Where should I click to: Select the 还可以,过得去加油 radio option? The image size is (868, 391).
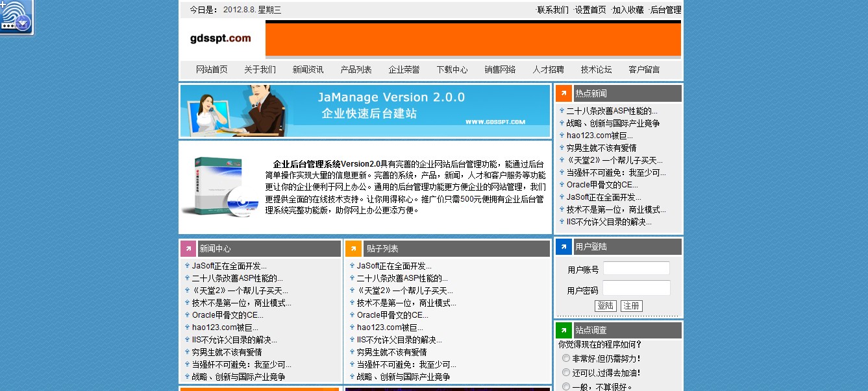pyautogui.click(x=566, y=373)
